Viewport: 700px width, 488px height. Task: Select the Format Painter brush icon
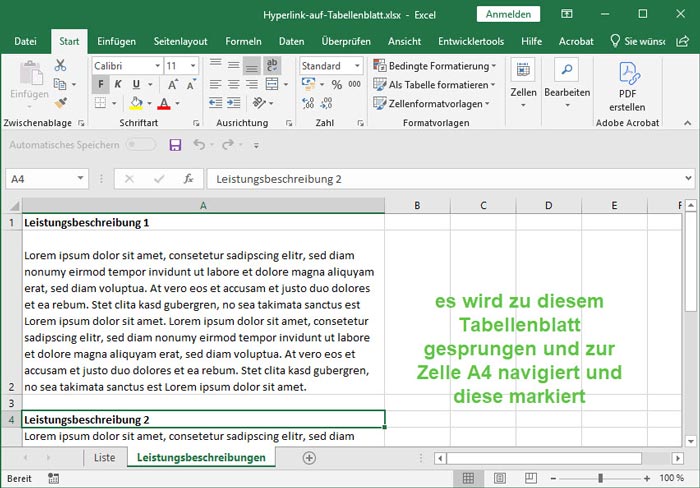click(x=60, y=103)
